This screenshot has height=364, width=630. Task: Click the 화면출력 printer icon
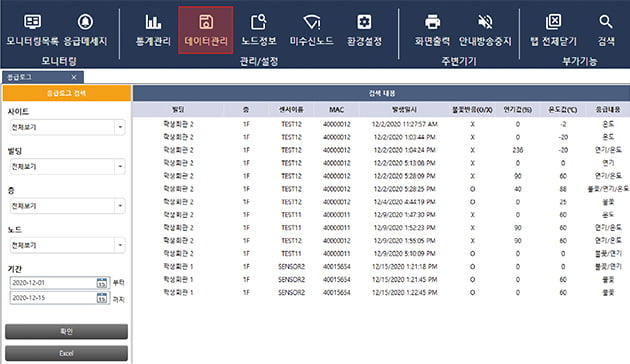pyautogui.click(x=432, y=22)
